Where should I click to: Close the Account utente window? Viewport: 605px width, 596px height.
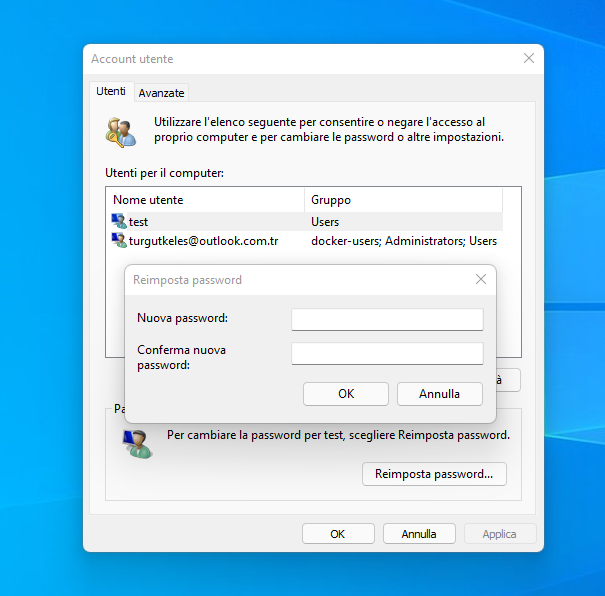(529, 59)
